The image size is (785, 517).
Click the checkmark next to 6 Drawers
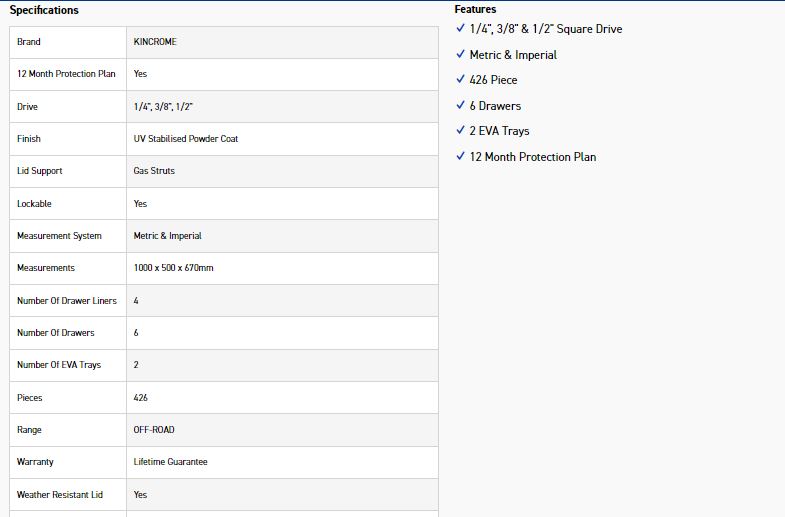[x=460, y=105]
